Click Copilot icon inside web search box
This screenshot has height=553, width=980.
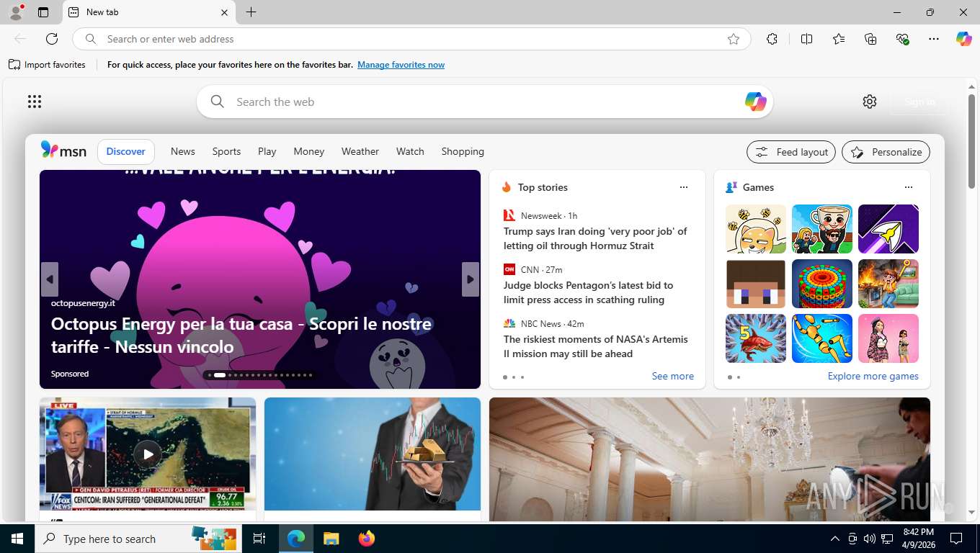click(755, 102)
